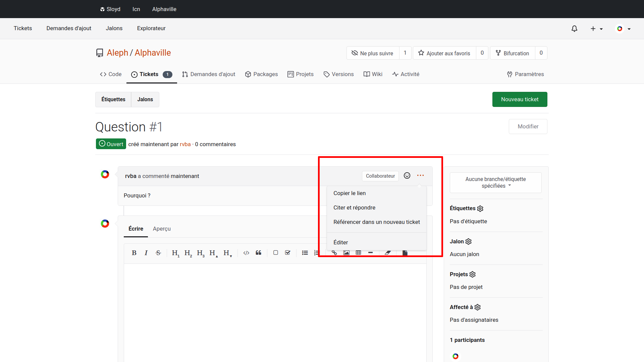Apply italic formatting in editor
The height and width of the screenshot is (362, 644).
click(x=146, y=253)
